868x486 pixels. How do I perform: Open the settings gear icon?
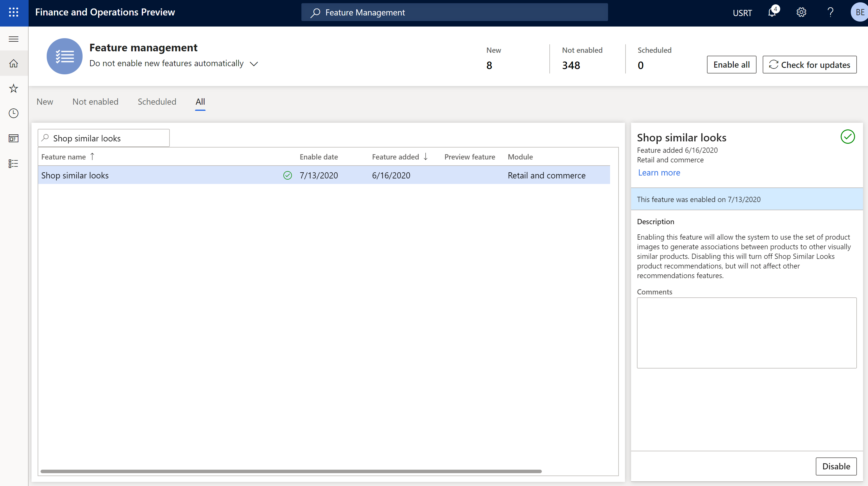(802, 12)
